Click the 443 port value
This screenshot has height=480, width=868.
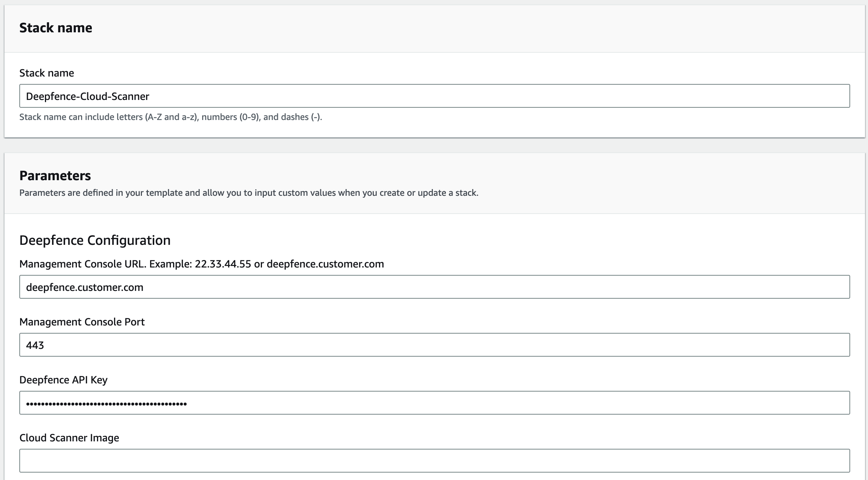pos(35,345)
